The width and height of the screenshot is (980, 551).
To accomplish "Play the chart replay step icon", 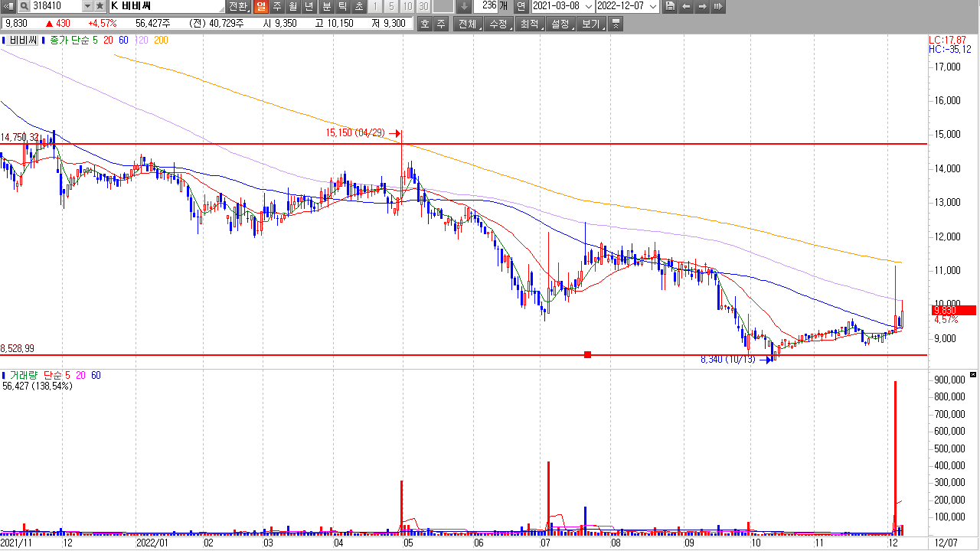I will 718,6.
